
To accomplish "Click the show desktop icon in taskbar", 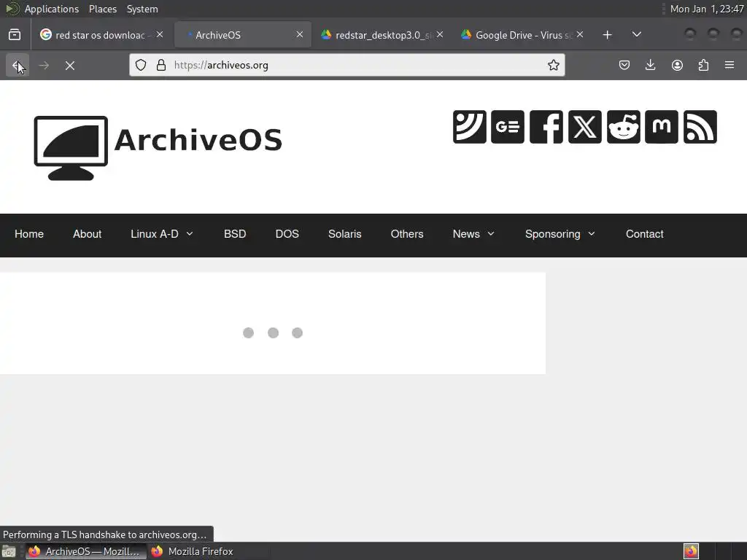I will [x=9, y=551].
